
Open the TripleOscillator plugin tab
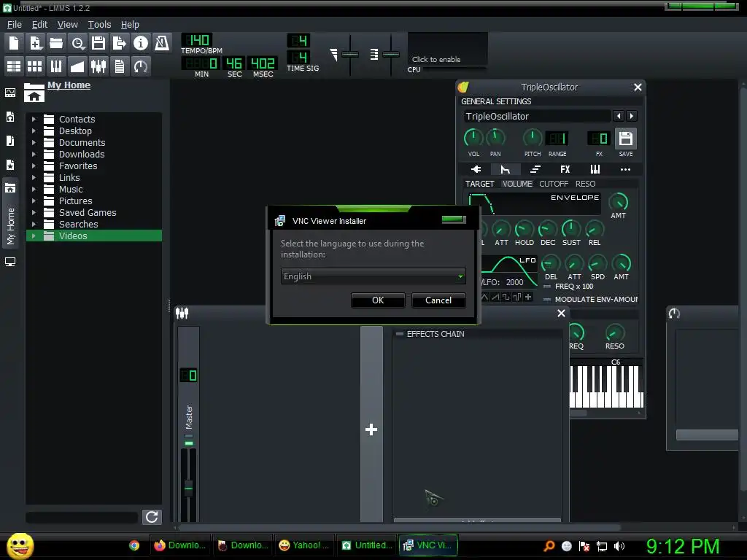point(476,169)
